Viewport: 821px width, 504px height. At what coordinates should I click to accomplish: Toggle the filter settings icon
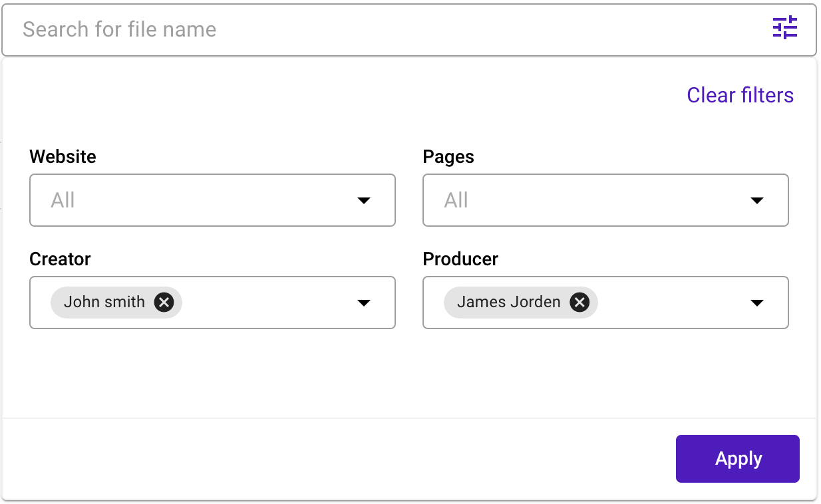[785, 29]
